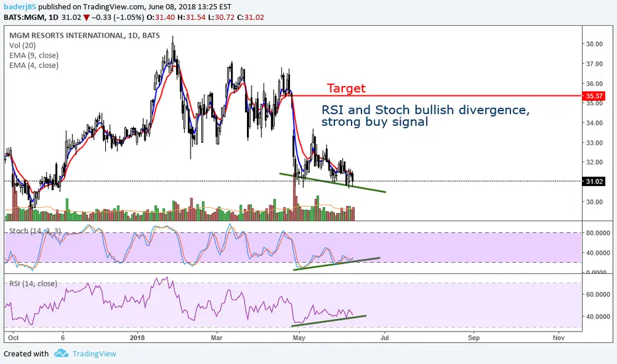The width and height of the screenshot is (617, 364).
Task: Click the 'O:31.40' open price value
Action: pos(160,17)
